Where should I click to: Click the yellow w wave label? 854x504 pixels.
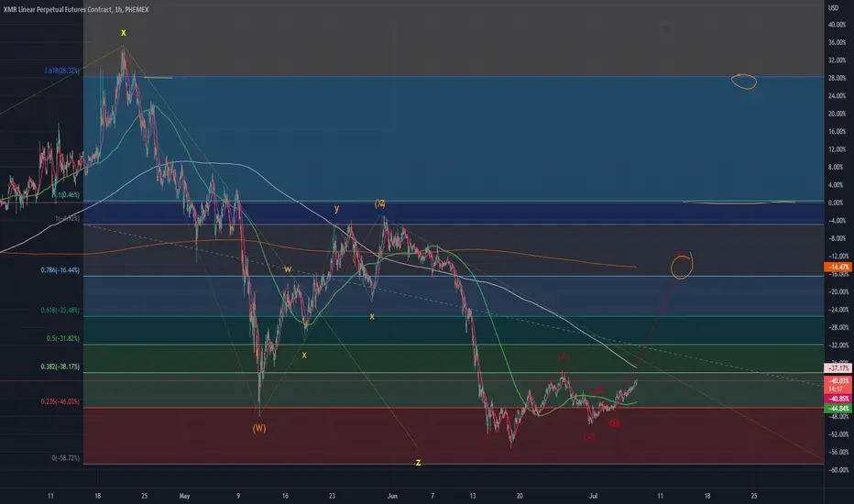pos(287,269)
